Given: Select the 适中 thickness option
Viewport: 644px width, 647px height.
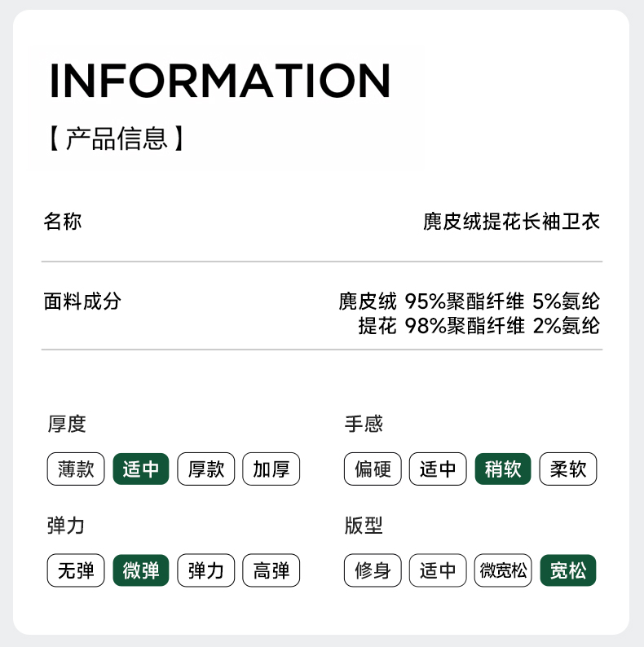Looking at the screenshot, I should pyautogui.click(x=141, y=469).
